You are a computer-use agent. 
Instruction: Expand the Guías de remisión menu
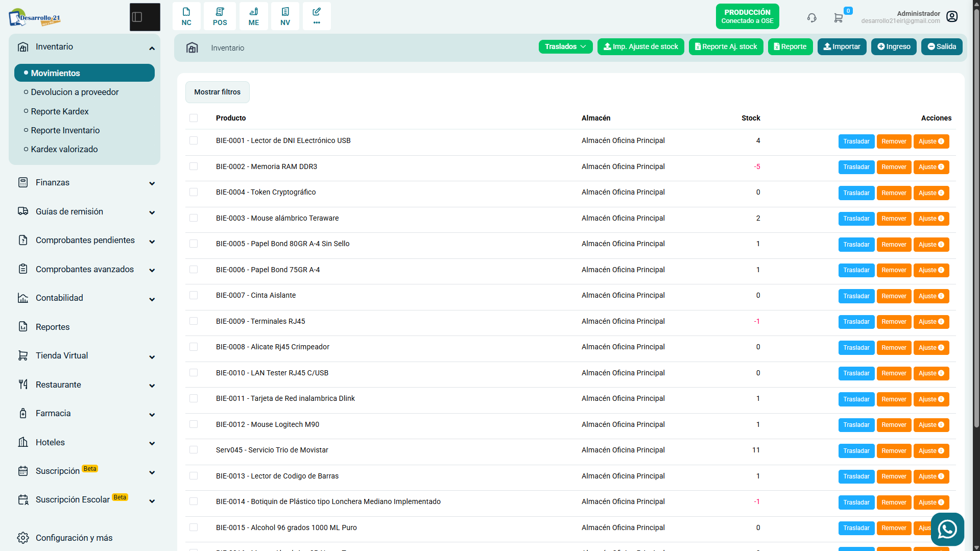(152, 212)
